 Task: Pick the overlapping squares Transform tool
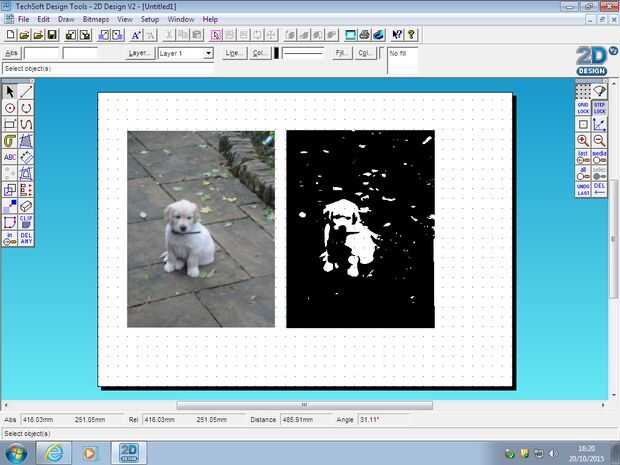pos(10,190)
